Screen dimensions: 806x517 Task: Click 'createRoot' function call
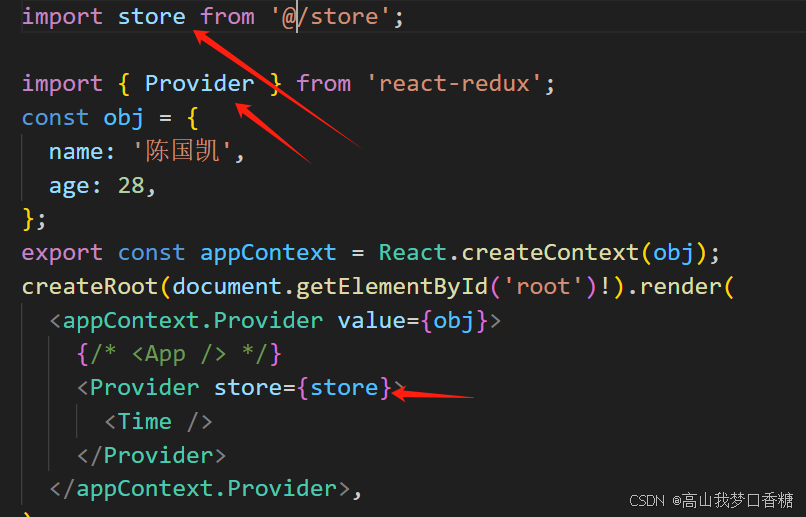(90, 287)
